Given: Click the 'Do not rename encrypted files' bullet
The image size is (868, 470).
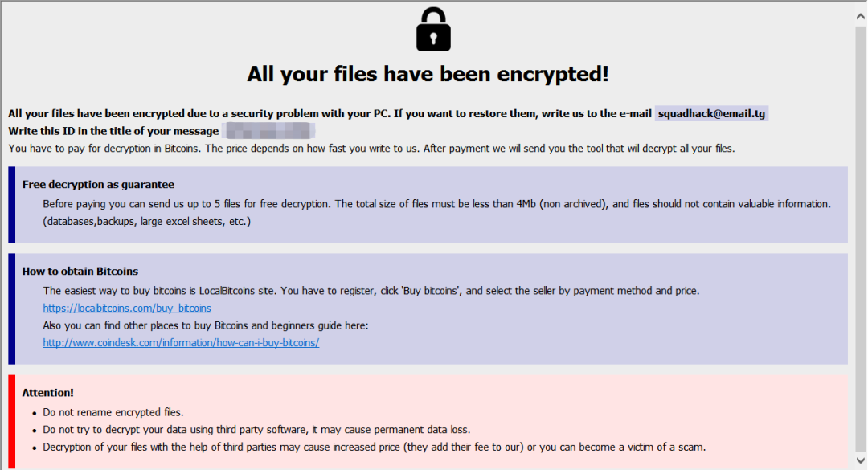Looking at the screenshot, I should click(113, 412).
